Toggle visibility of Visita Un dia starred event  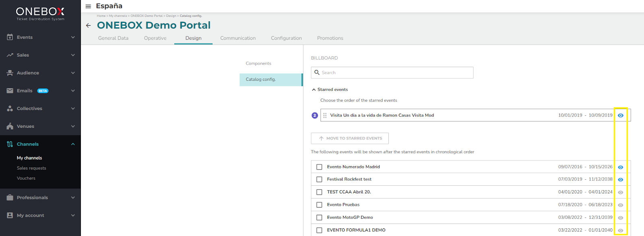pos(621,115)
